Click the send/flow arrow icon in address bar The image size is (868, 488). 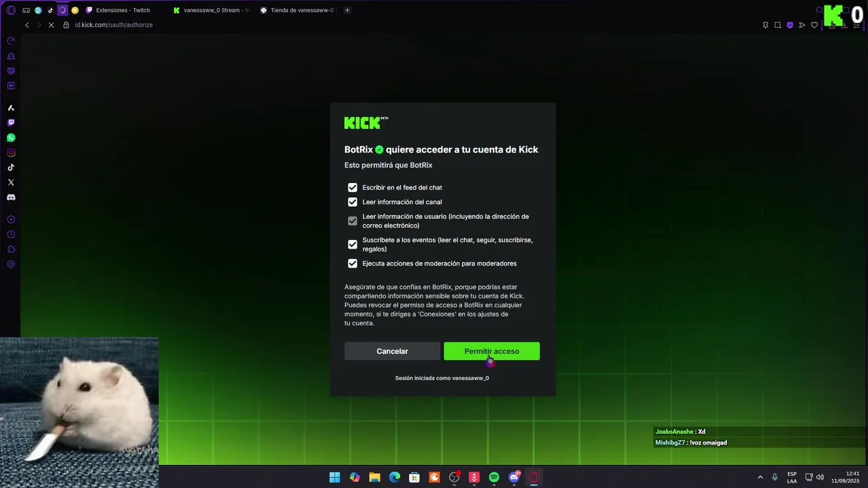(x=802, y=25)
